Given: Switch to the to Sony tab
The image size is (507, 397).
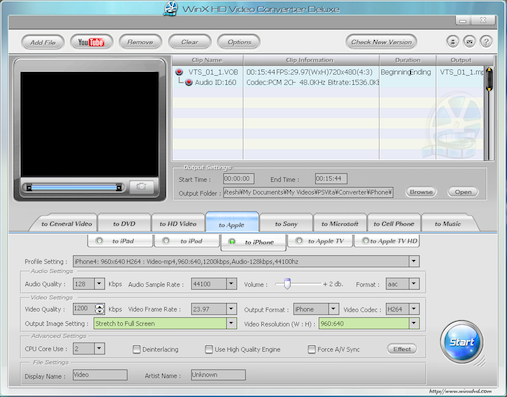Looking at the screenshot, I should coord(286,224).
